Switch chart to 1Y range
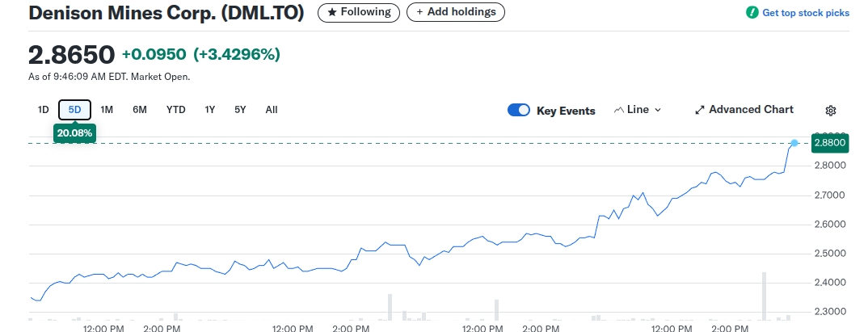 pyautogui.click(x=210, y=110)
